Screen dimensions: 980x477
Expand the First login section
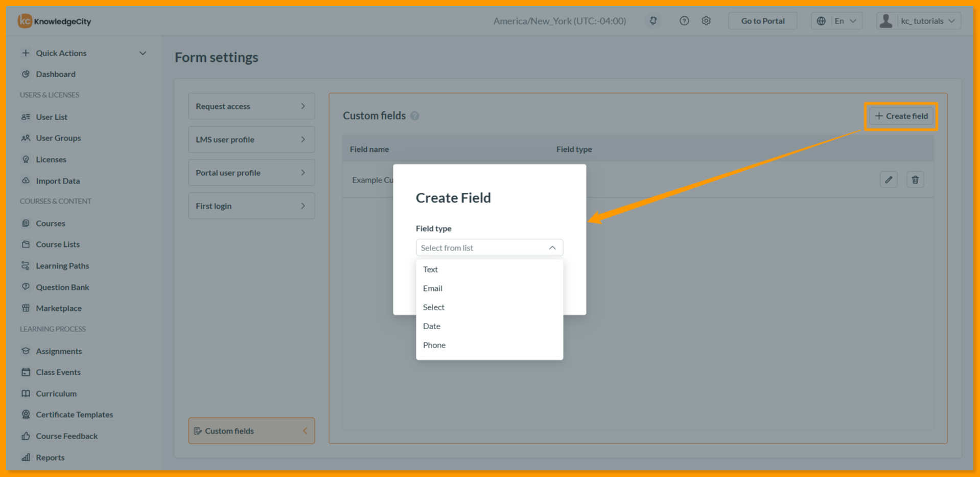tap(251, 206)
